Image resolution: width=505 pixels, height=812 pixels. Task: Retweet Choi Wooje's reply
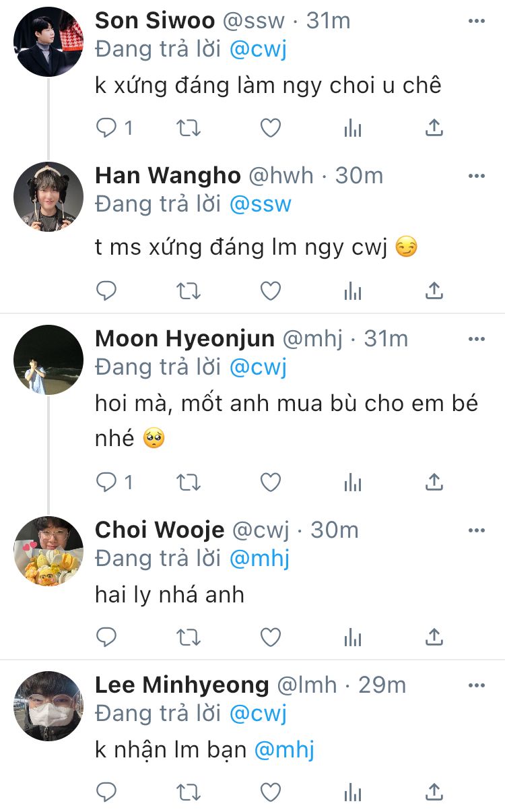click(x=188, y=636)
